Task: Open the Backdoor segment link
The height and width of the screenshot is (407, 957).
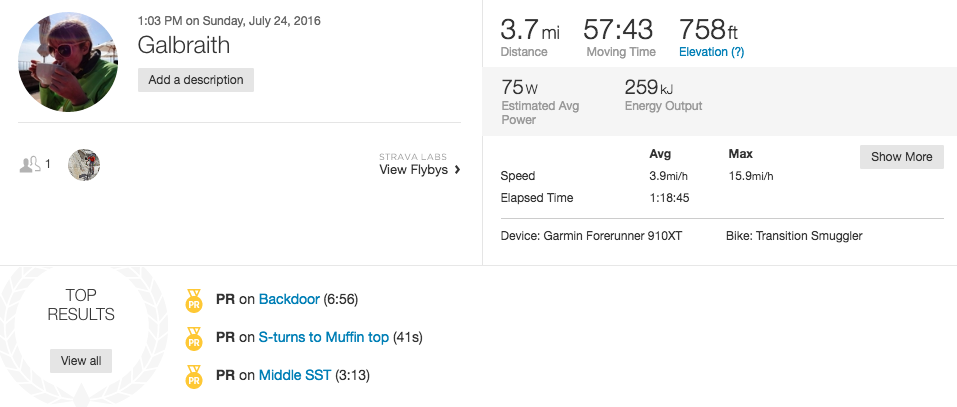Action: click(x=289, y=300)
